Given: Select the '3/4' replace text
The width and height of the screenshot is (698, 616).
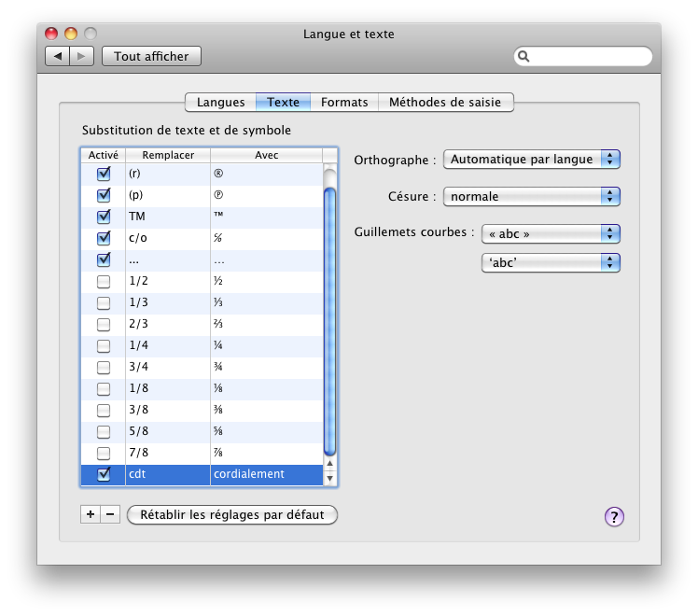Looking at the screenshot, I should pos(138,367).
